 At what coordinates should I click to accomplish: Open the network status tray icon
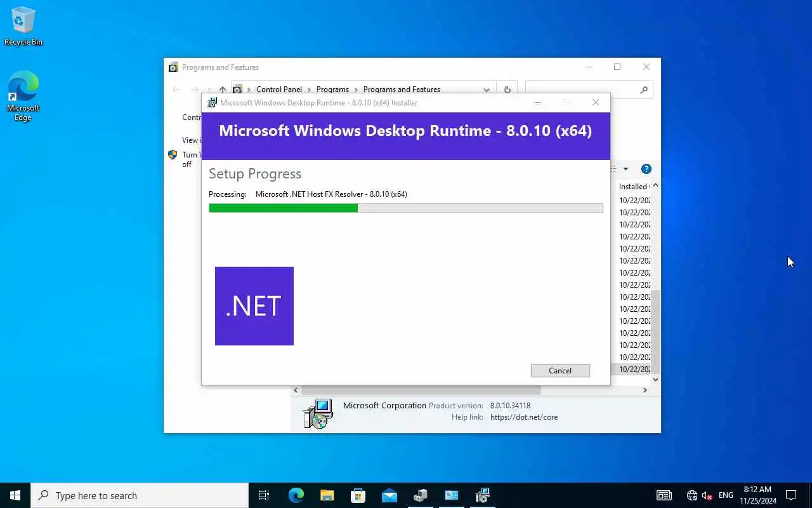pyautogui.click(x=692, y=495)
